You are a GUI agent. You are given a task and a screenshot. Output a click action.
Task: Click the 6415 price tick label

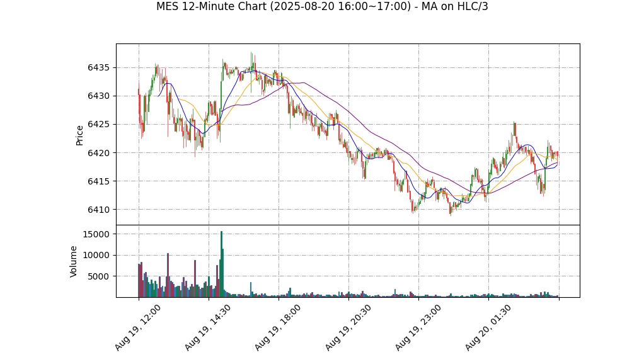pyautogui.click(x=98, y=181)
